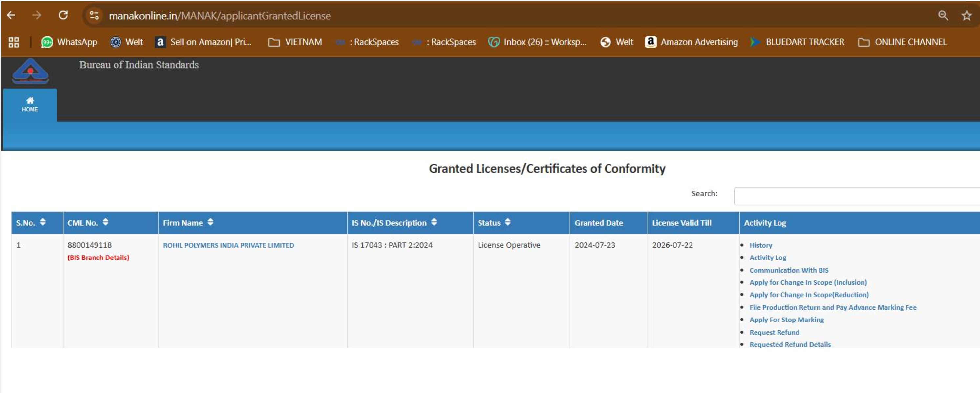Open File Production Return and Pay Advance Marking Fee
Screen dimensions: 980x393
[x=833, y=307]
